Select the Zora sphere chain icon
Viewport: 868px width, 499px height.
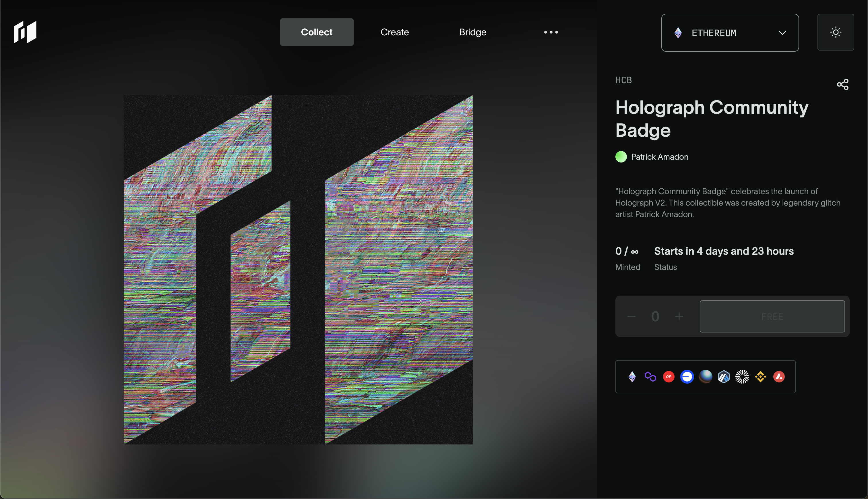coord(705,377)
